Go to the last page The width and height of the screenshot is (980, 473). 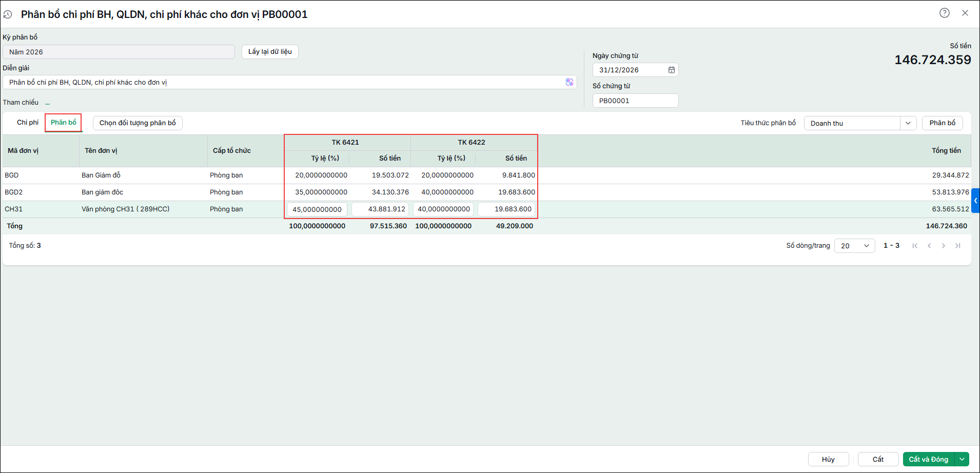click(958, 246)
